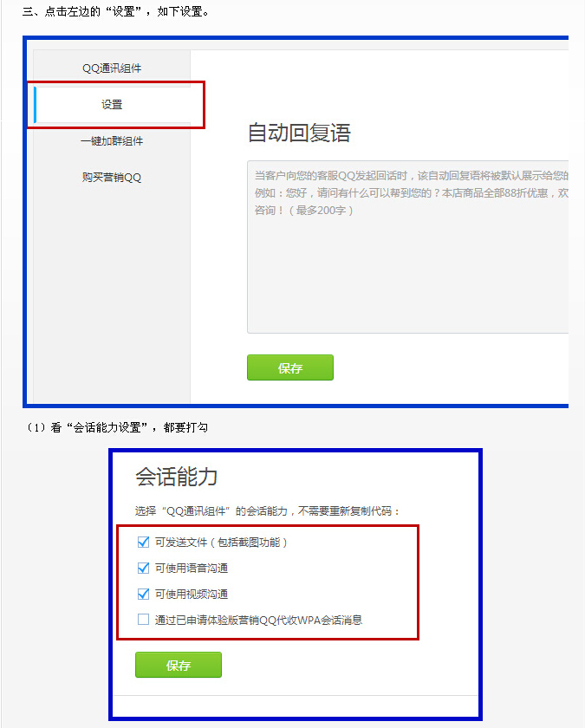This screenshot has height=728, width=585.
Task: Click the 自动回复语 heading
Action: click(x=299, y=133)
